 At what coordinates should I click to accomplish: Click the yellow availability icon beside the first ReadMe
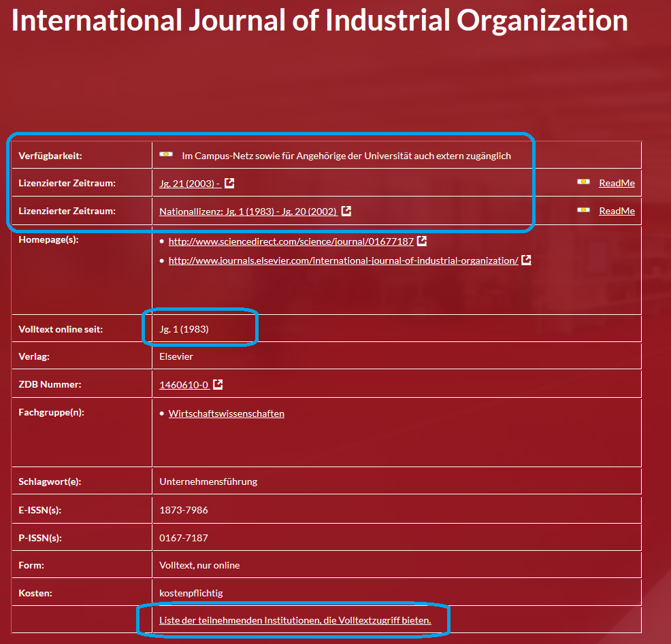(x=583, y=182)
